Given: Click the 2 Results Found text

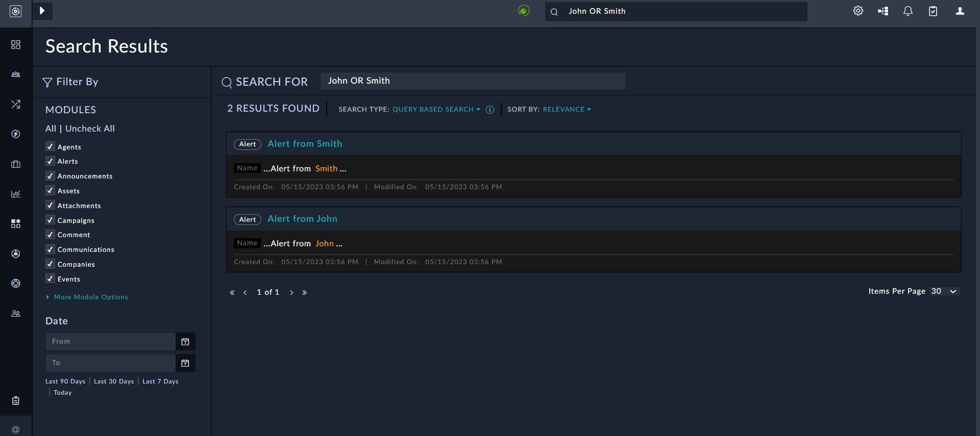Looking at the screenshot, I should click(x=273, y=109).
